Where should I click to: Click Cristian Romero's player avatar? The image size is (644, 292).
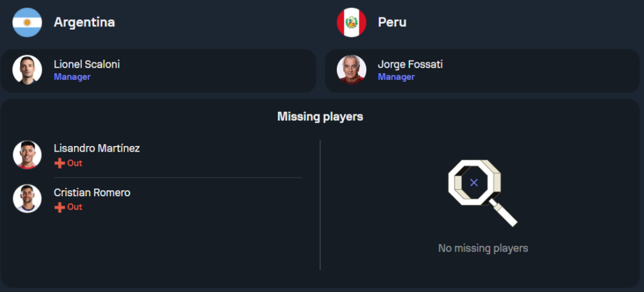pyautogui.click(x=27, y=199)
